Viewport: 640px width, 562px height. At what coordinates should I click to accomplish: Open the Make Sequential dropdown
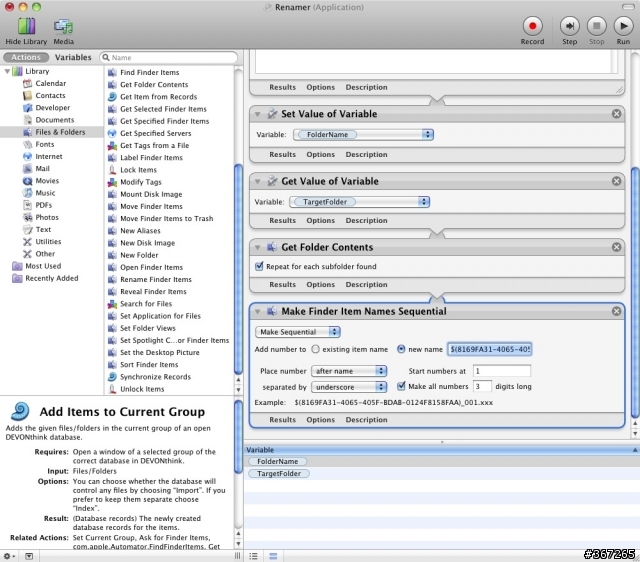click(x=298, y=332)
